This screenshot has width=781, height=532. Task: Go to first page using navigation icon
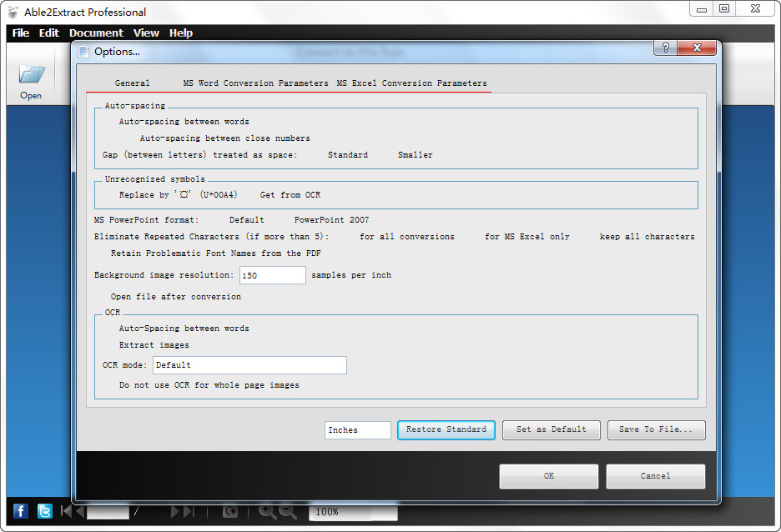(x=65, y=511)
